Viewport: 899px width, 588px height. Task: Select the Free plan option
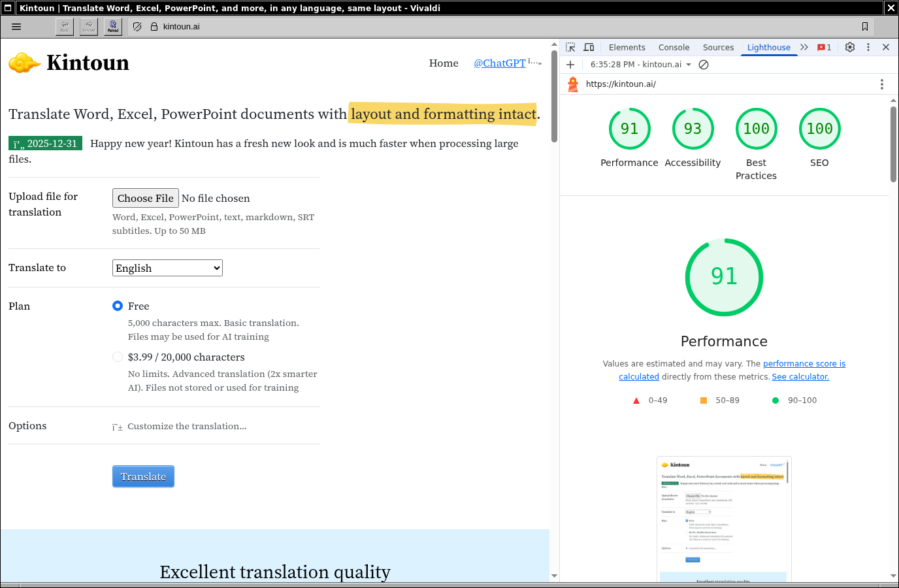tap(118, 306)
